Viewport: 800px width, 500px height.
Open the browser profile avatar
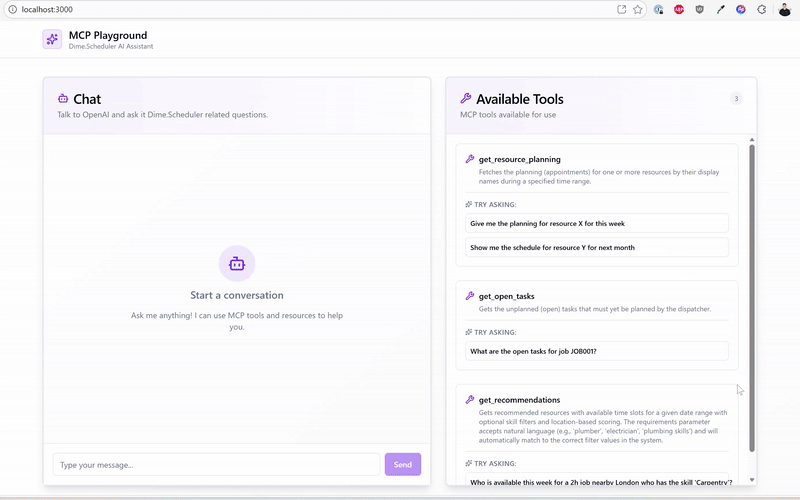pyautogui.click(x=783, y=9)
